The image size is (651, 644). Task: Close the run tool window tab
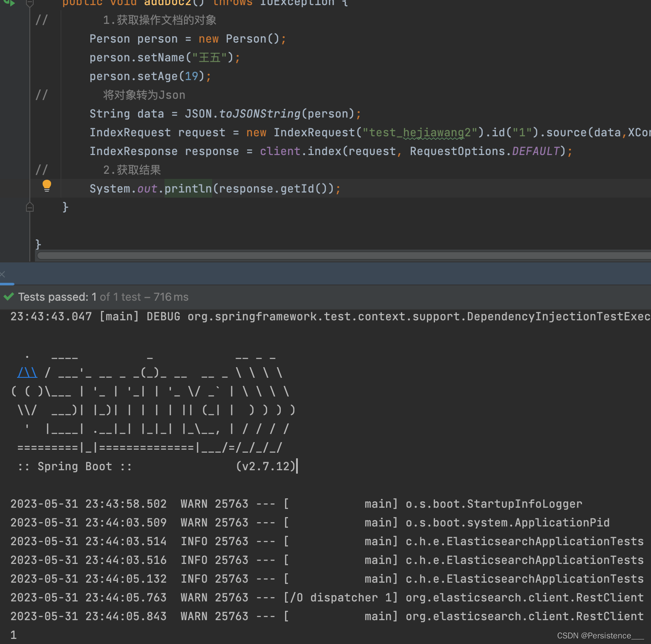3,274
